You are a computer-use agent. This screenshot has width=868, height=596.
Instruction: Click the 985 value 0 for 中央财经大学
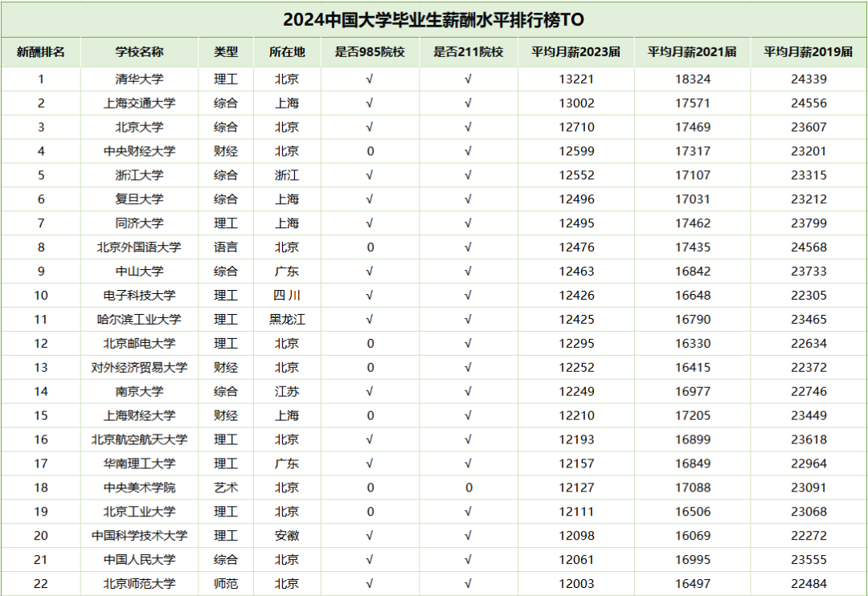point(371,151)
